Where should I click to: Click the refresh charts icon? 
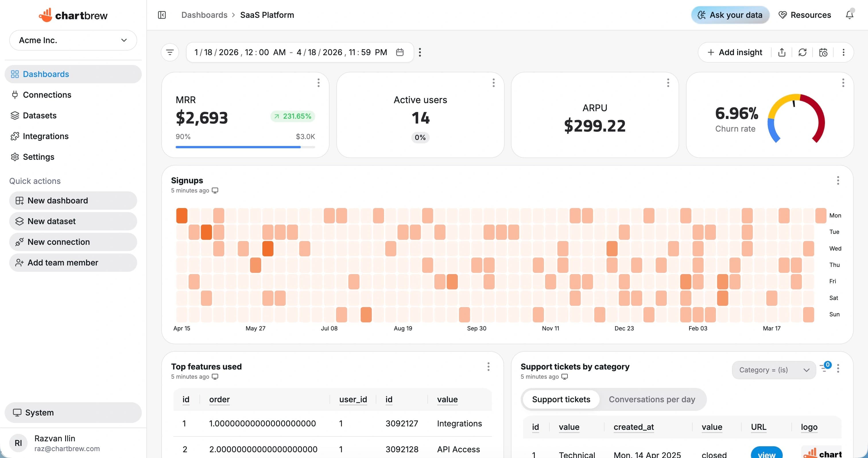click(802, 52)
